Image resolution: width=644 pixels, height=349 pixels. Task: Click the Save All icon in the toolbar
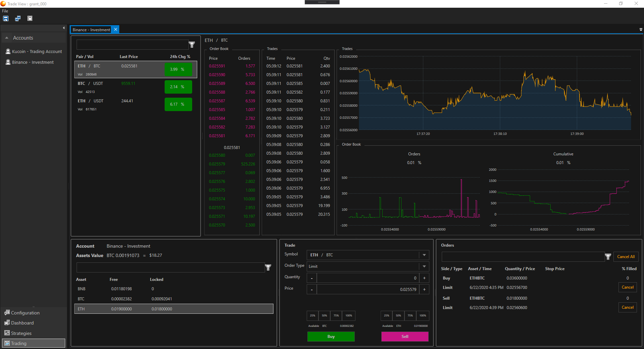[x=18, y=18]
